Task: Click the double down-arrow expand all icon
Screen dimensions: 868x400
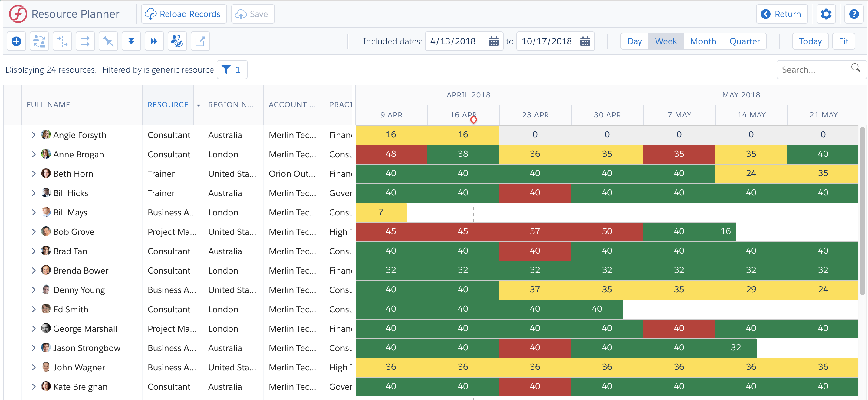Action: pos(131,41)
